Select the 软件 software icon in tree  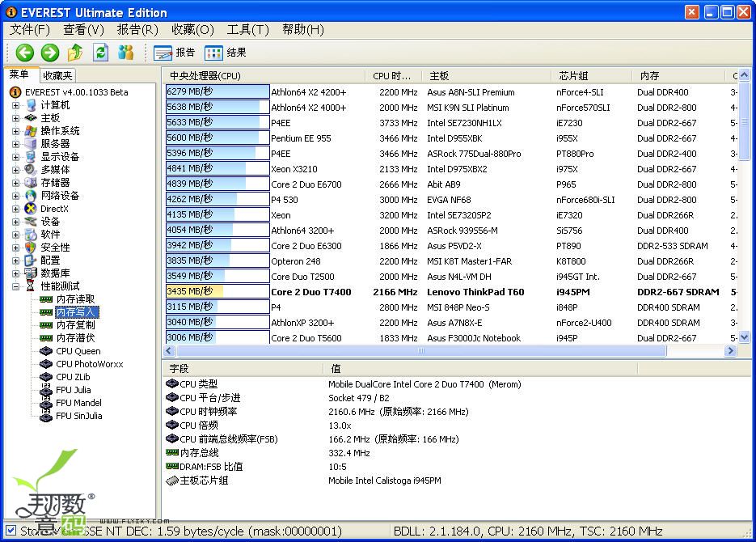point(31,235)
